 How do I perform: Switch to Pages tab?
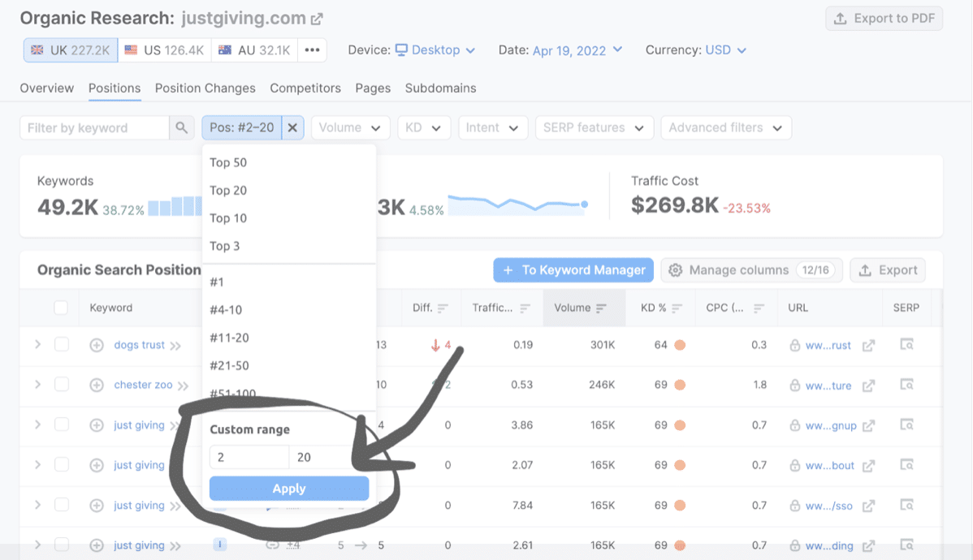point(373,88)
